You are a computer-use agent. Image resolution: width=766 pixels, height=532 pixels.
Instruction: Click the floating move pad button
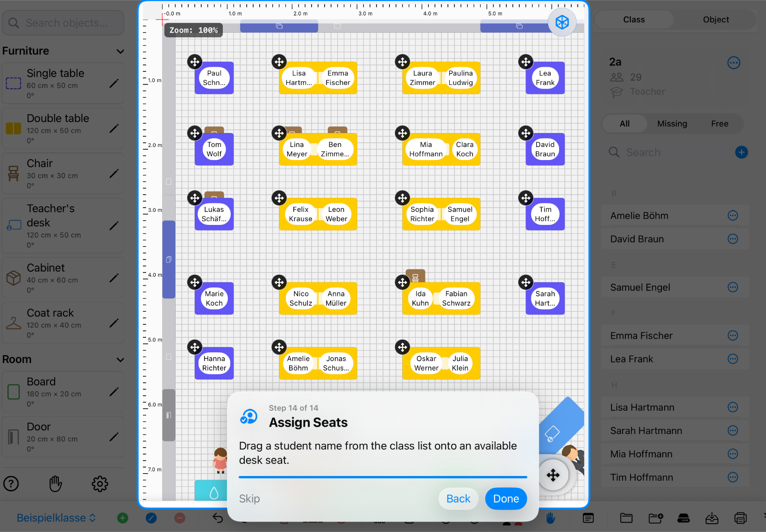(x=553, y=475)
